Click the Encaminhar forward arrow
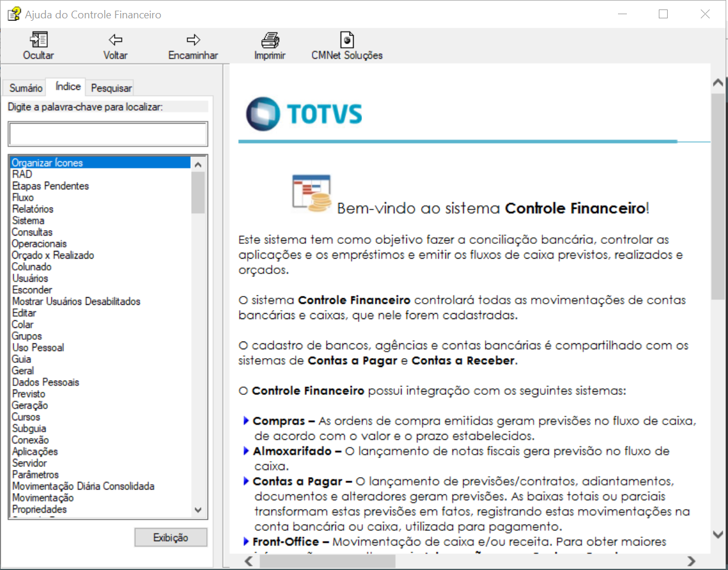Viewport: 728px width, 570px height. coord(193,40)
